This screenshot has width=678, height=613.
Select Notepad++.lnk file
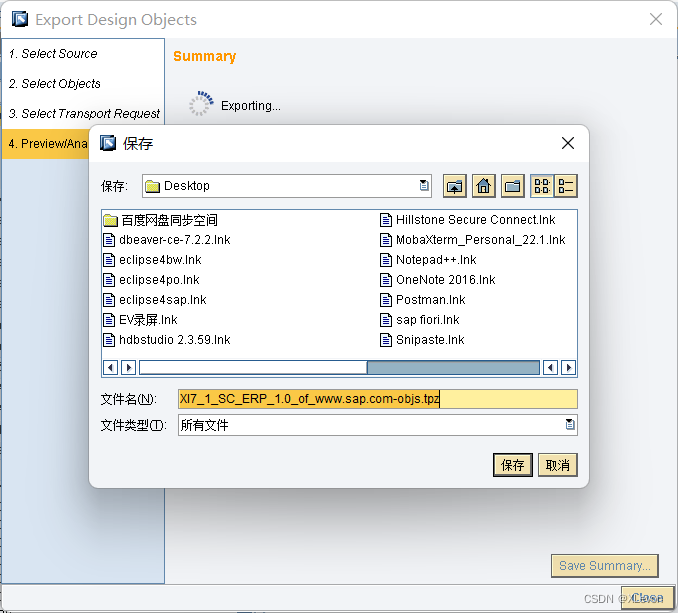tap(428, 260)
